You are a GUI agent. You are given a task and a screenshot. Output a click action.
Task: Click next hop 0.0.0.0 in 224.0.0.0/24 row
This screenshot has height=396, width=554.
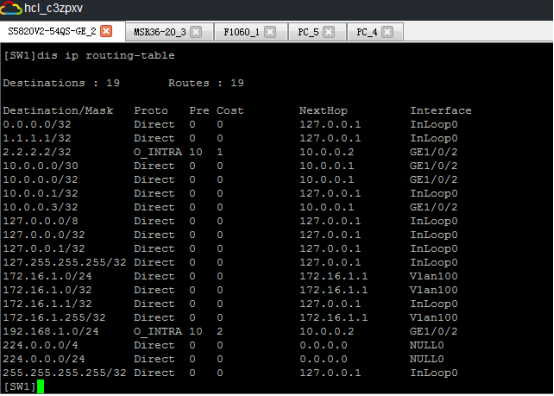tap(323, 359)
